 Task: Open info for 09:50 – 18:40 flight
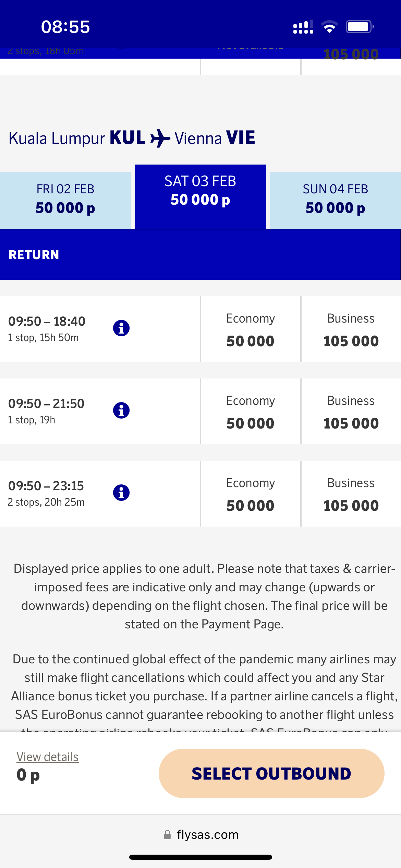121,328
